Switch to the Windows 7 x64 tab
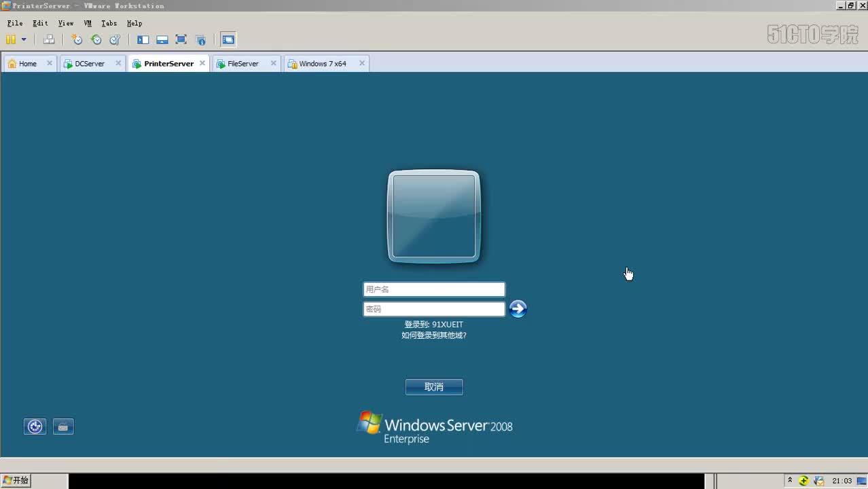Screen dimensions: 868x489 (x=323, y=63)
